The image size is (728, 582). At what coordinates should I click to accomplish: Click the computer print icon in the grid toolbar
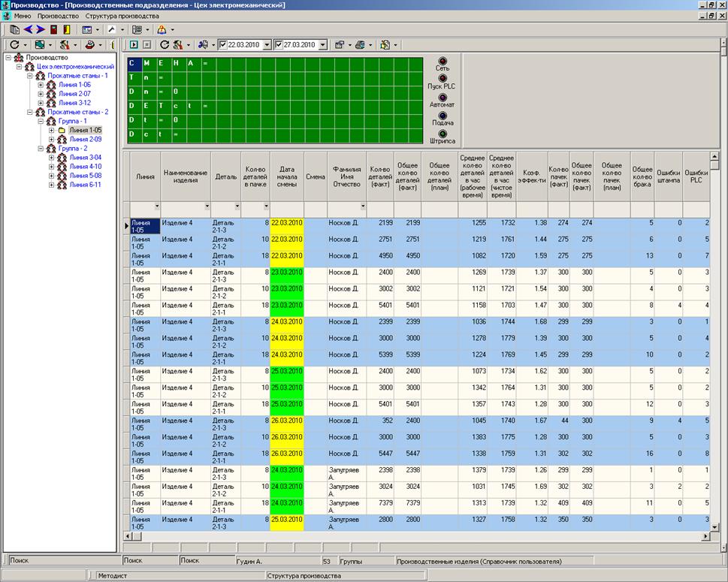coord(360,44)
